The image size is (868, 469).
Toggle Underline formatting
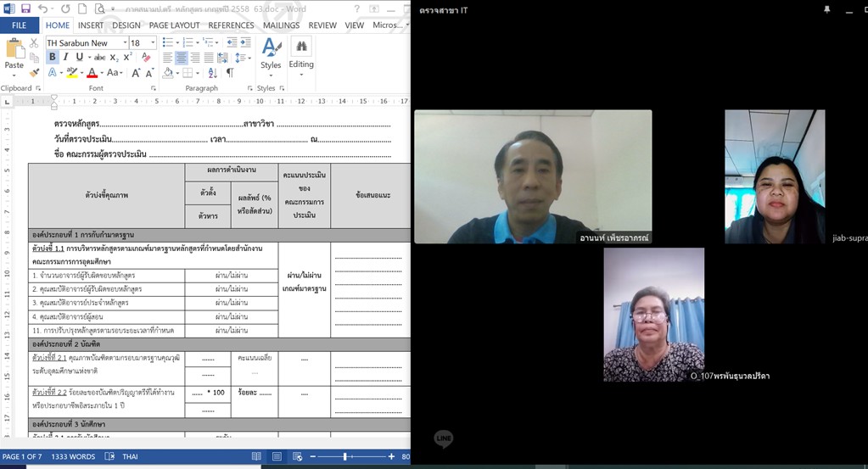tap(79, 57)
